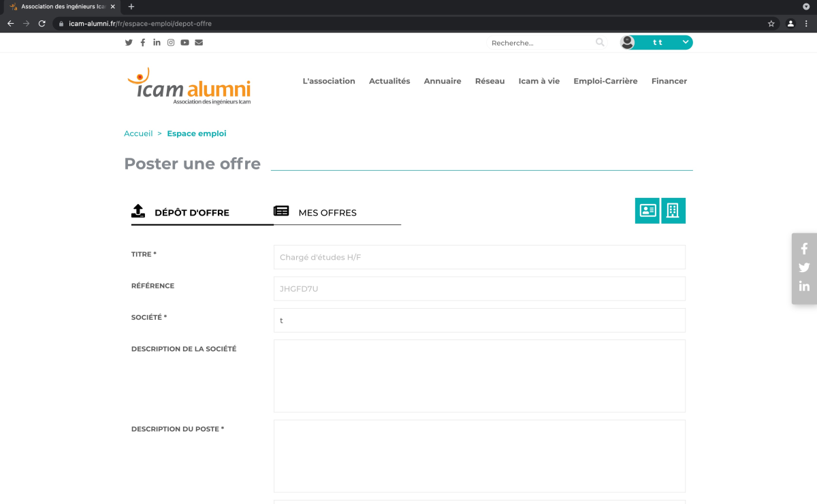Click the building company icon button
This screenshot has width=817, height=504.
click(673, 211)
